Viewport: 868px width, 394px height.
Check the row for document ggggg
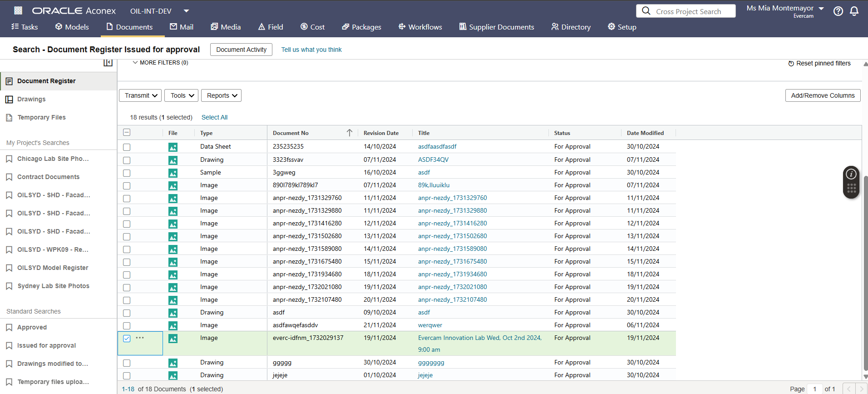tap(127, 363)
